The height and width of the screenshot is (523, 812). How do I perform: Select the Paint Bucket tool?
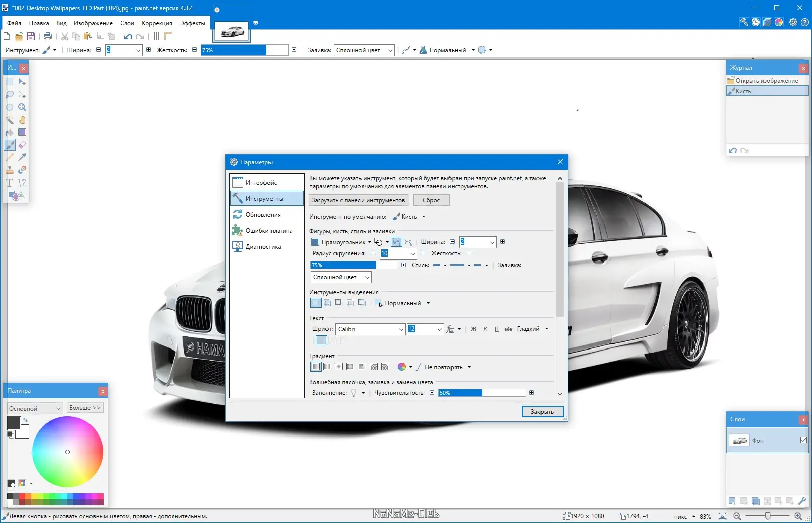[x=10, y=132]
